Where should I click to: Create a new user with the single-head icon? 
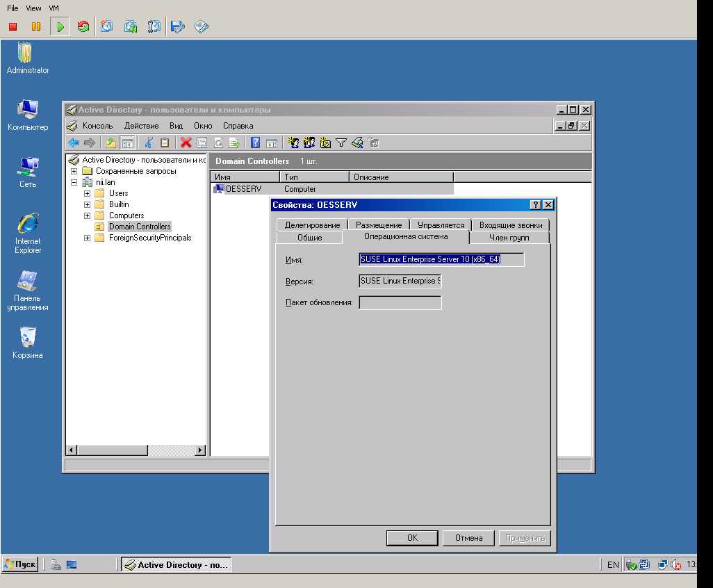pyautogui.click(x=293, y=142)
